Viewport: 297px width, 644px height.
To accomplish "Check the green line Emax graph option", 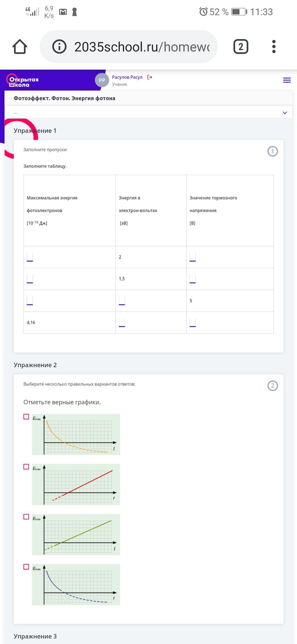I will 26,517.
